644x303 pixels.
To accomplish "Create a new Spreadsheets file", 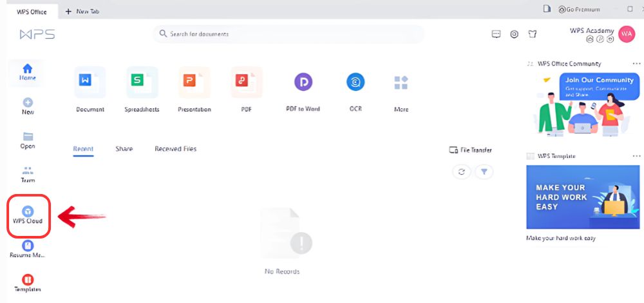I will click(142, 89).
